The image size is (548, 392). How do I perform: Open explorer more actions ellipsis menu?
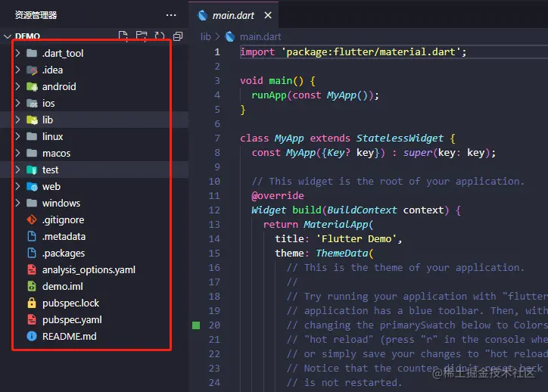[171, 15]
